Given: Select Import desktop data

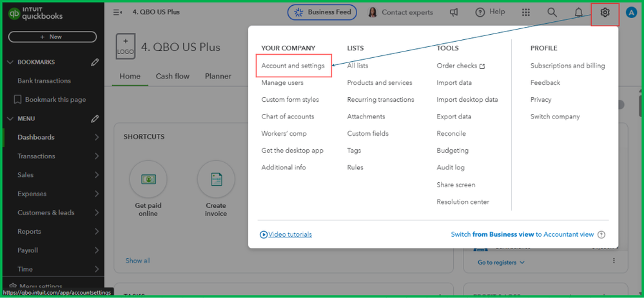Looking at the screenshot, I should pos(467,100).
